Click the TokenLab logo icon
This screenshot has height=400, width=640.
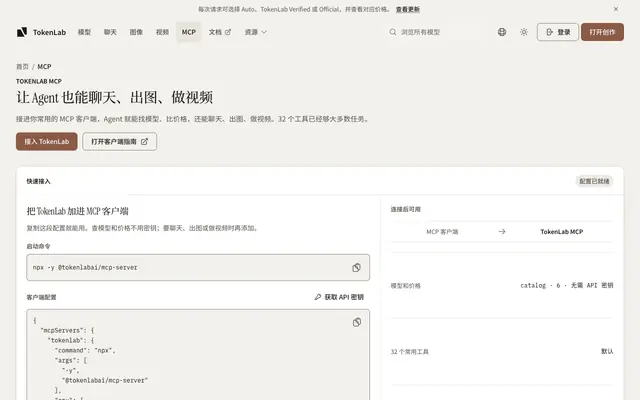[22, 32]
